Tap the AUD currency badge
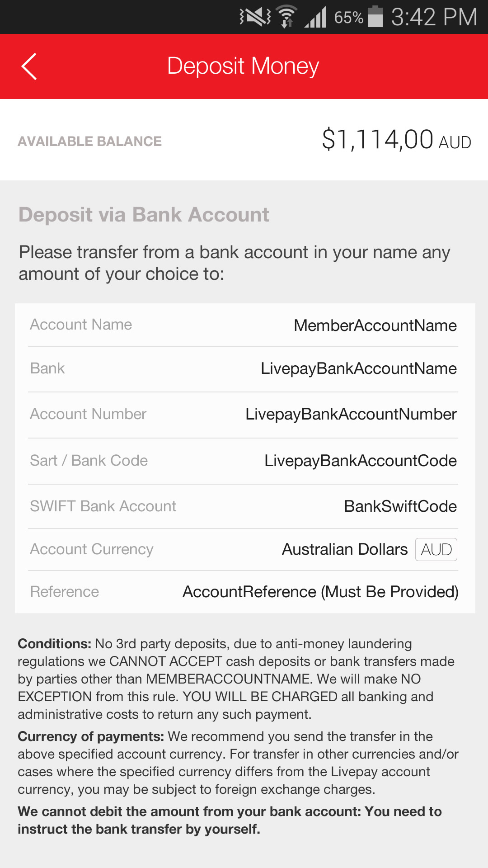This screenshot has width=488, height=868. click(x=436, y=550)
